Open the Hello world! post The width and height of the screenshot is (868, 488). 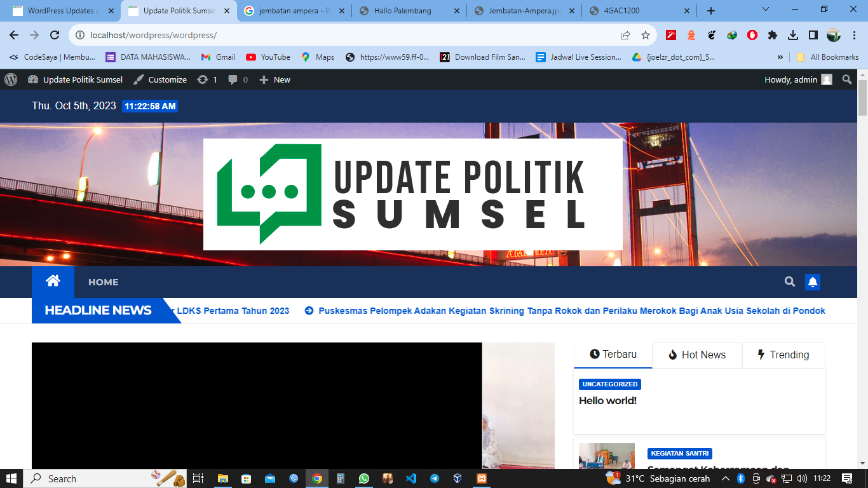coord(608,400)
